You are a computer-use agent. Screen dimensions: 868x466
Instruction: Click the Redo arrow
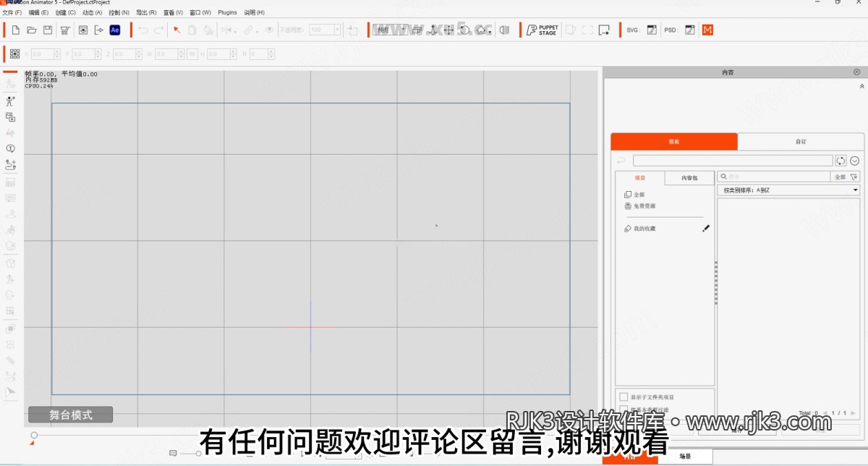(x=158, y=30)
